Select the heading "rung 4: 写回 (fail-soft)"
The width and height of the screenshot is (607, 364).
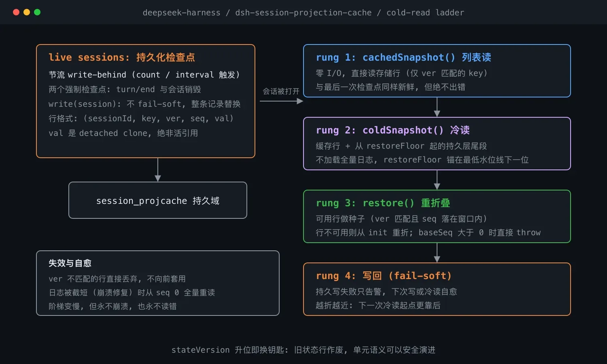click(384, 276)
